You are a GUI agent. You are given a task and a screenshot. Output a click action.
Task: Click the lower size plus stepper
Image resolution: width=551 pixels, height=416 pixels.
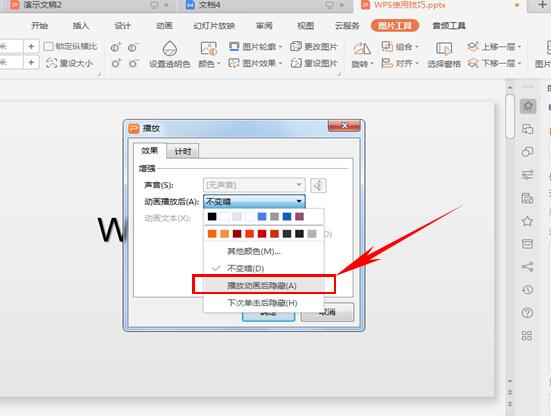(31, 63)
